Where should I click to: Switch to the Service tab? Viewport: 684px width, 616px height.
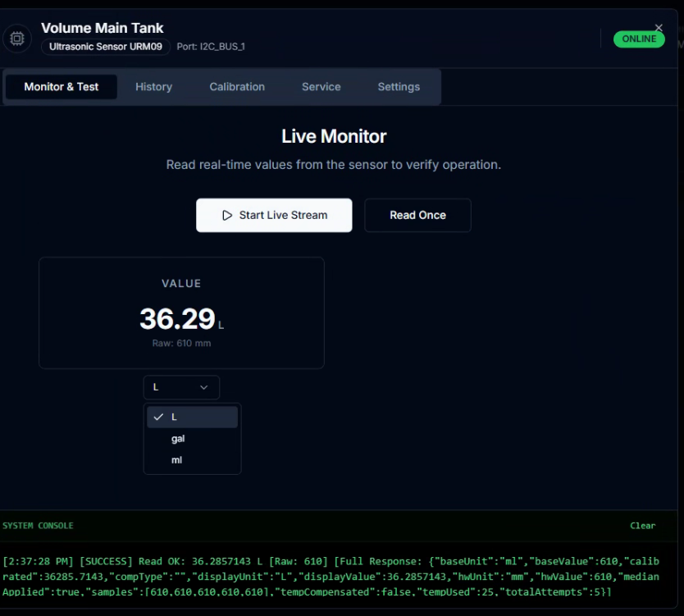pyautogui.click(x=321, y=87)
